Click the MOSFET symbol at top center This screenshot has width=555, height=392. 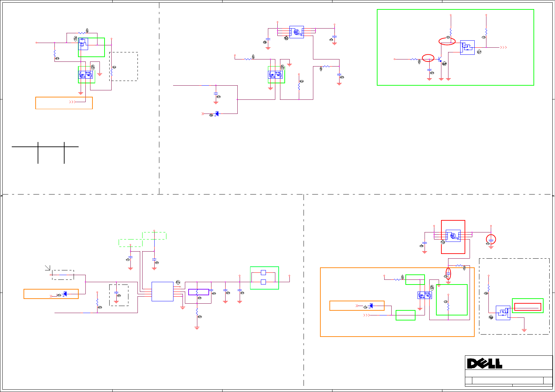click(296, 32)
